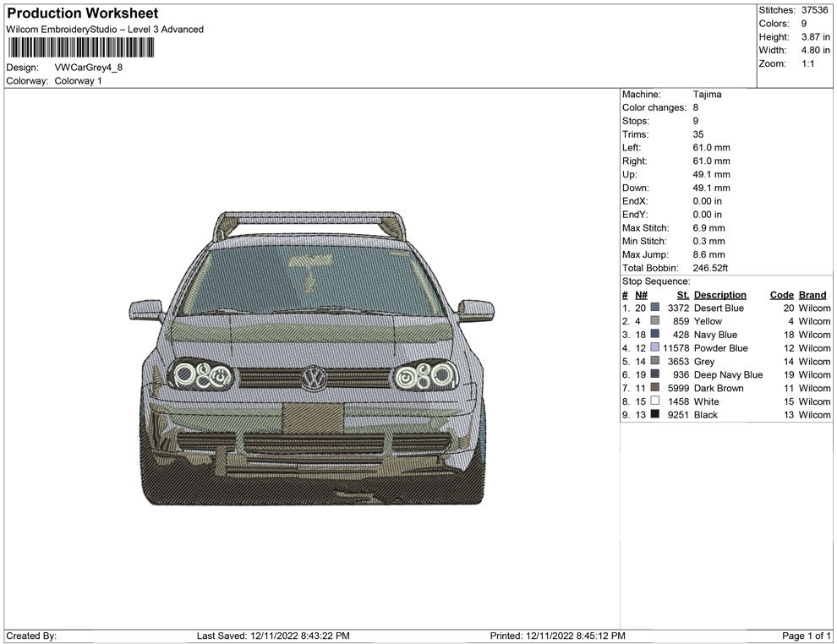Click the Dark Brown color swatch
837x644 pixels.
coord(655,387)
